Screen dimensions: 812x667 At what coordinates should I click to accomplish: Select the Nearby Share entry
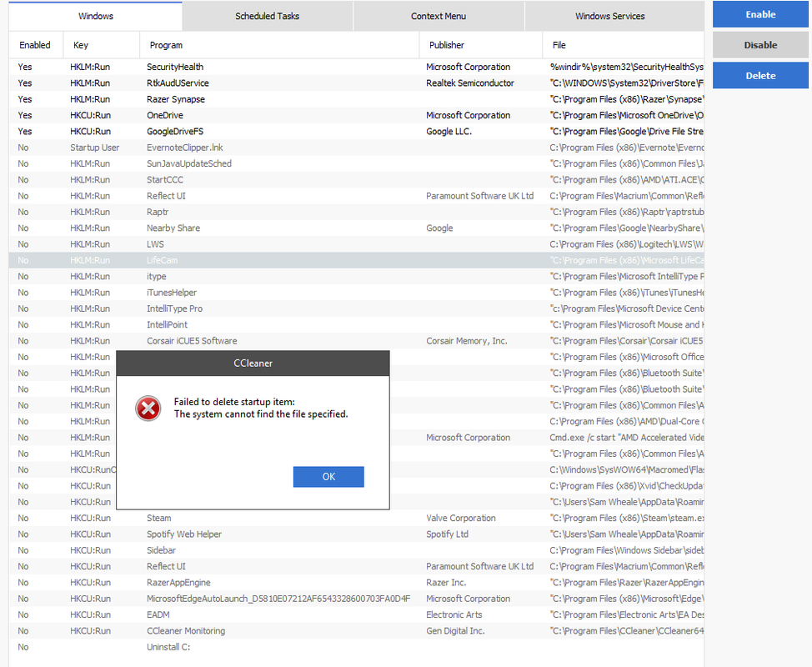(x=356, y=228)
